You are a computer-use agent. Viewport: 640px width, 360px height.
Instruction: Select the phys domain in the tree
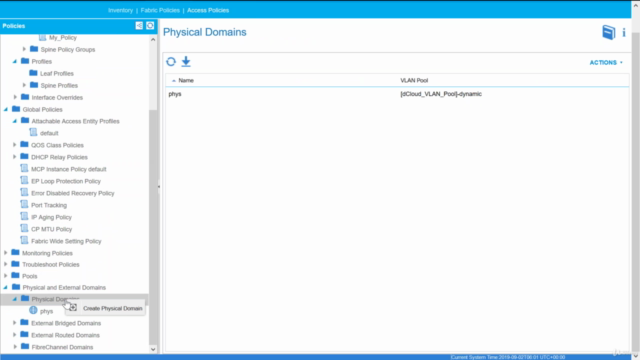click(47, 311)
